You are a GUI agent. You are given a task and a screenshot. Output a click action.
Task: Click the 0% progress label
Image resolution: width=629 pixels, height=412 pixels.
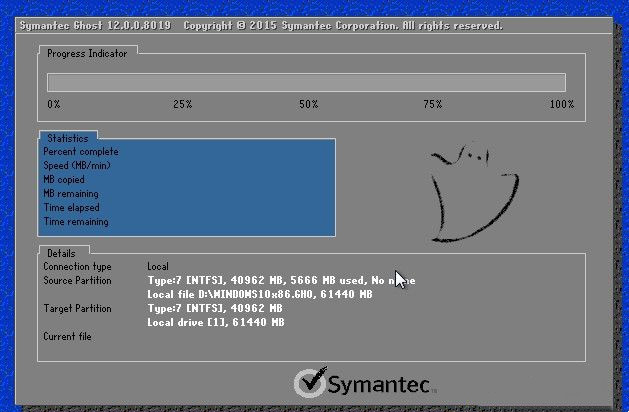tap(54, 104)
